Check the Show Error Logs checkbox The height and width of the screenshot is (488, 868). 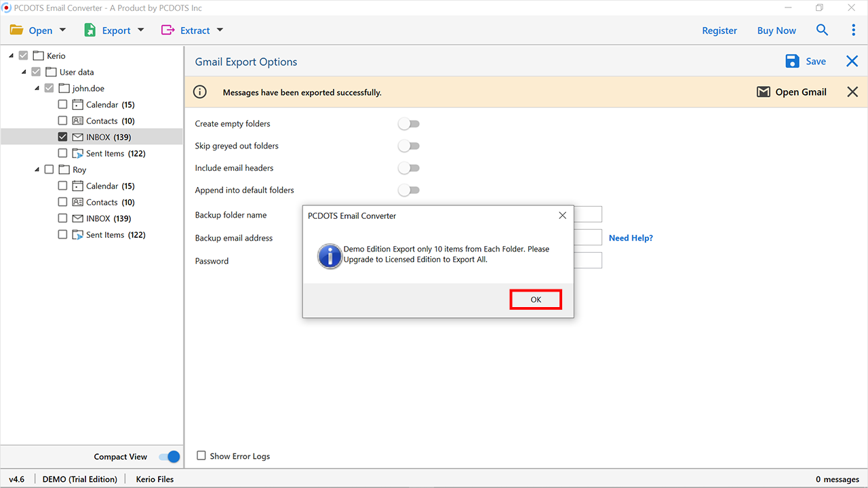(x=201, y=456)
